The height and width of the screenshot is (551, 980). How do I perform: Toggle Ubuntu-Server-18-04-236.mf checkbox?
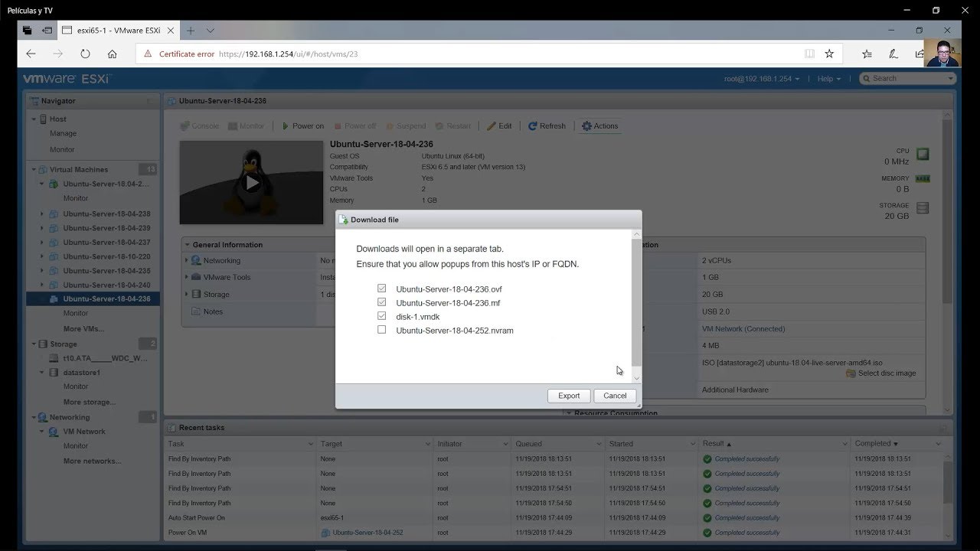click(x=381, y=302)
